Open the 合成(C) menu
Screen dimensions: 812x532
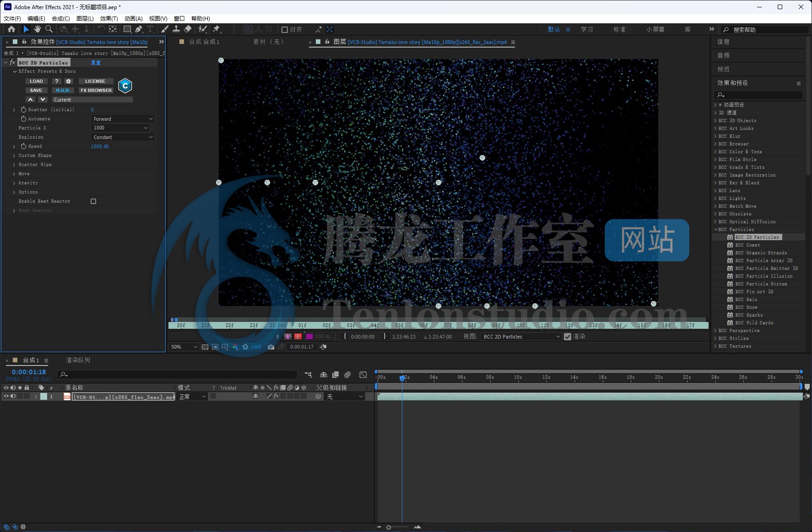[x=61, y=19]
